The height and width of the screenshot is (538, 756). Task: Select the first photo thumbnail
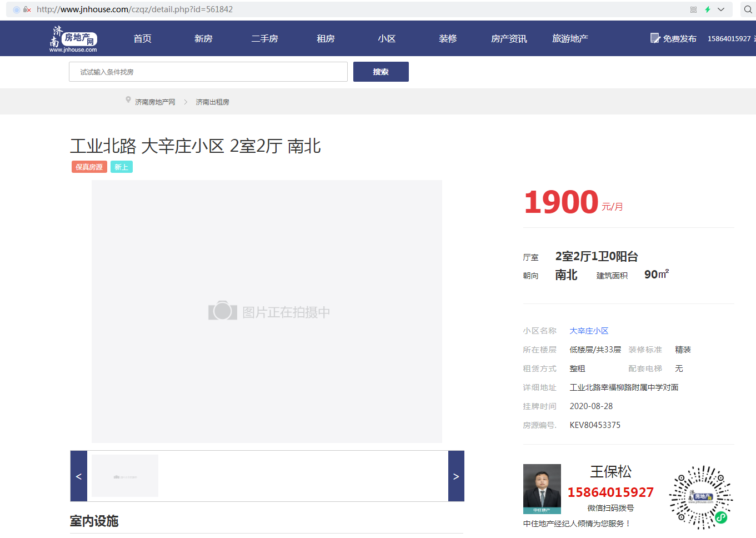[125, 476]
